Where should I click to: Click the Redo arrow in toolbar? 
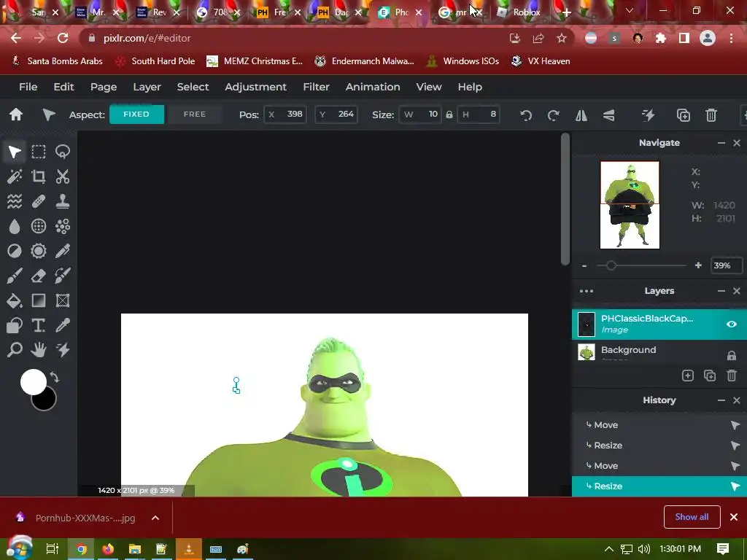553,114
